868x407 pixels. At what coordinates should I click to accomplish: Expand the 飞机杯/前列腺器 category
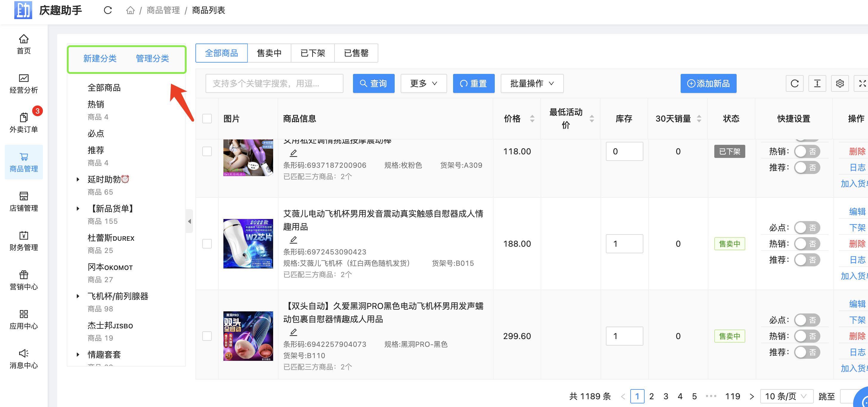tap(78, 296)
